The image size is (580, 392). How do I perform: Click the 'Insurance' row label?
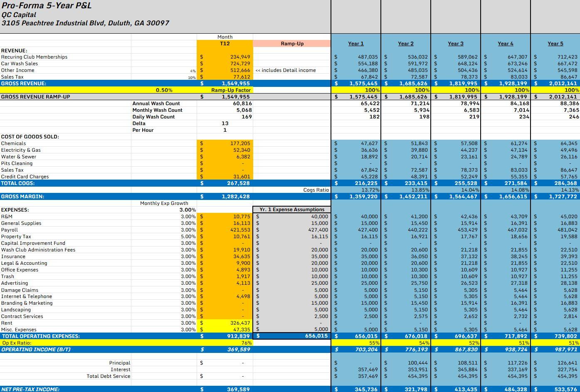[x=13, y=256]
